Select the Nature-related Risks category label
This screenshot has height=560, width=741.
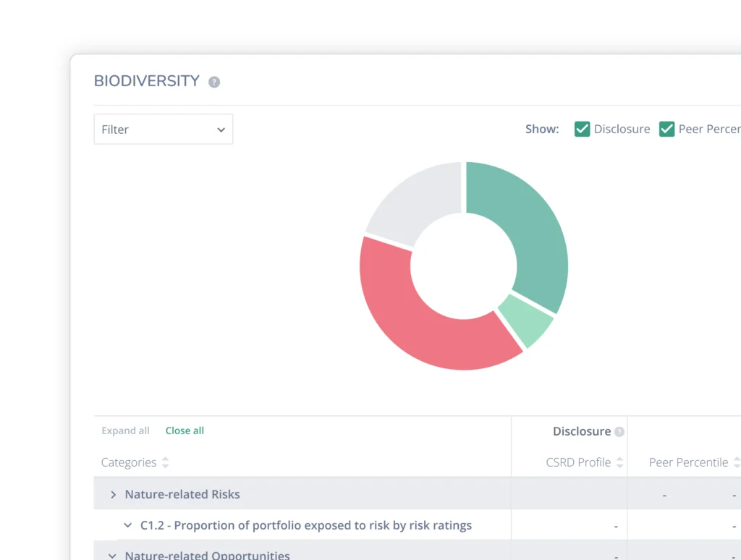pos(182,495)
